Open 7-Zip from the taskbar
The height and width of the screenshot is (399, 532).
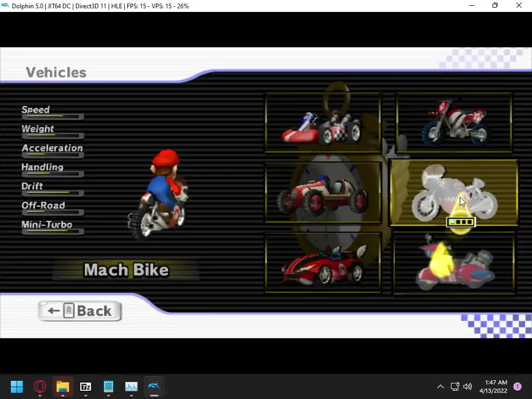[x=86, y=387]
